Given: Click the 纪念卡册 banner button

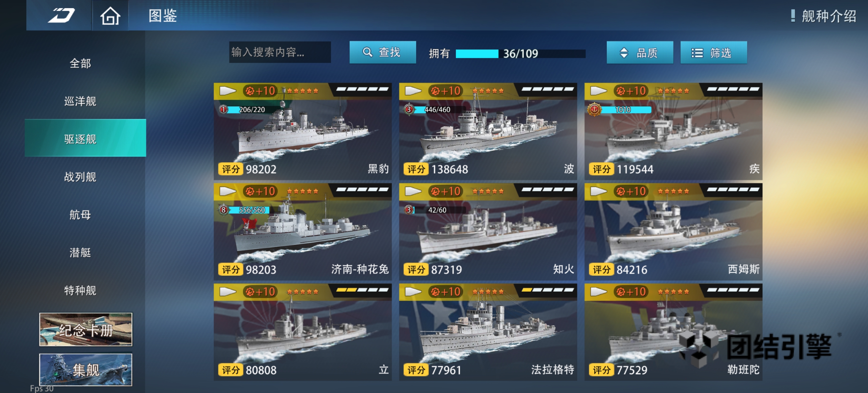Looking at the screenshot, I should point(86,330).
